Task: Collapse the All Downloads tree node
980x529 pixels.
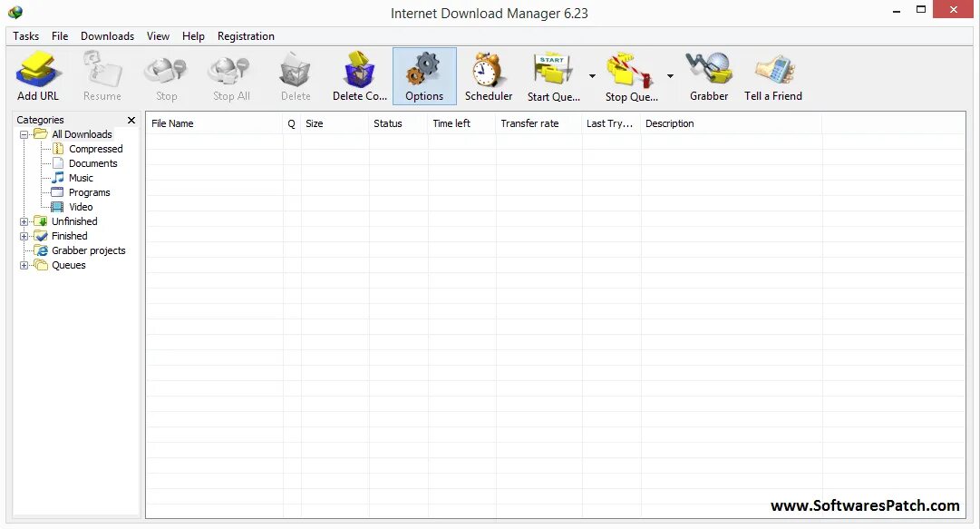Action: (x=24, y=134)
